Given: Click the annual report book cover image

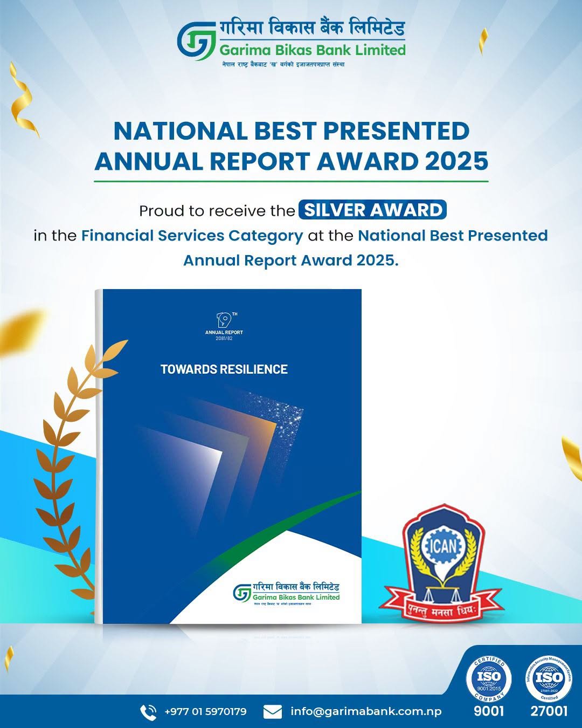Looking at the screenshot, I should 228,456.
